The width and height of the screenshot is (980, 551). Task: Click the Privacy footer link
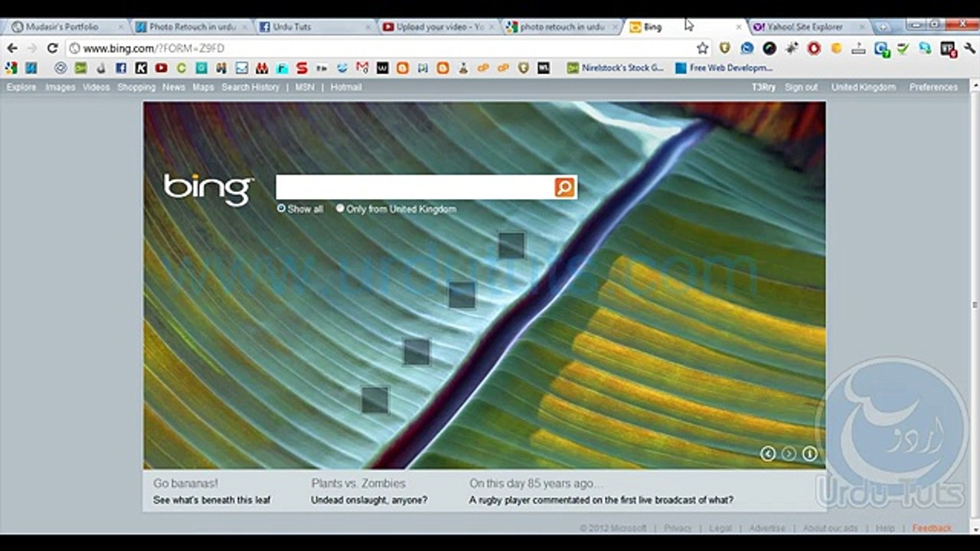pos(678,528)
